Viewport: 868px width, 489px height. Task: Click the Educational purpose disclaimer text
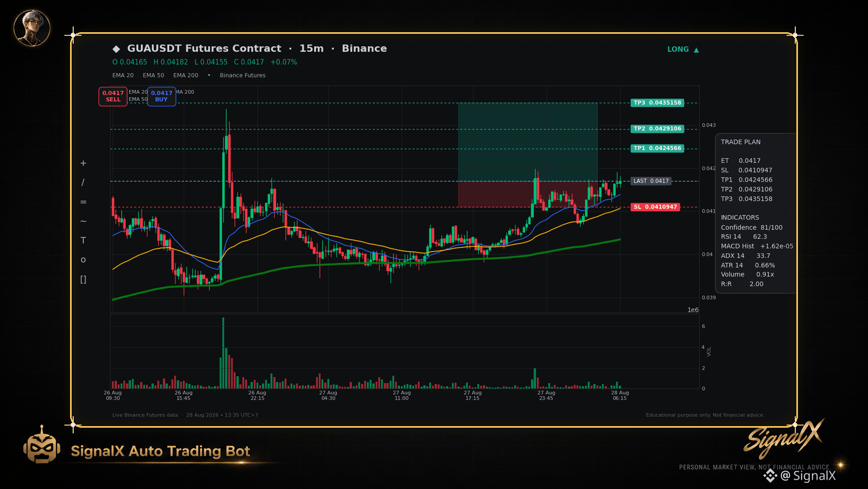[705, 415]
